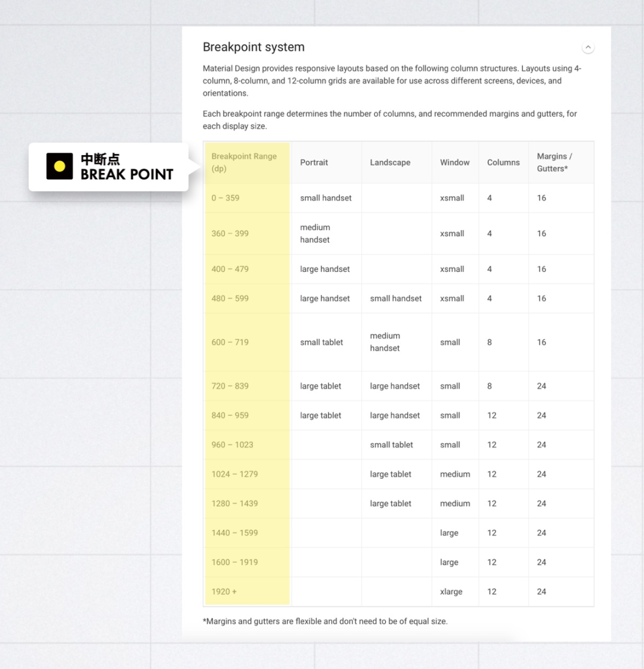
Task: Click the Columns column header
Action: coord(503,162)
